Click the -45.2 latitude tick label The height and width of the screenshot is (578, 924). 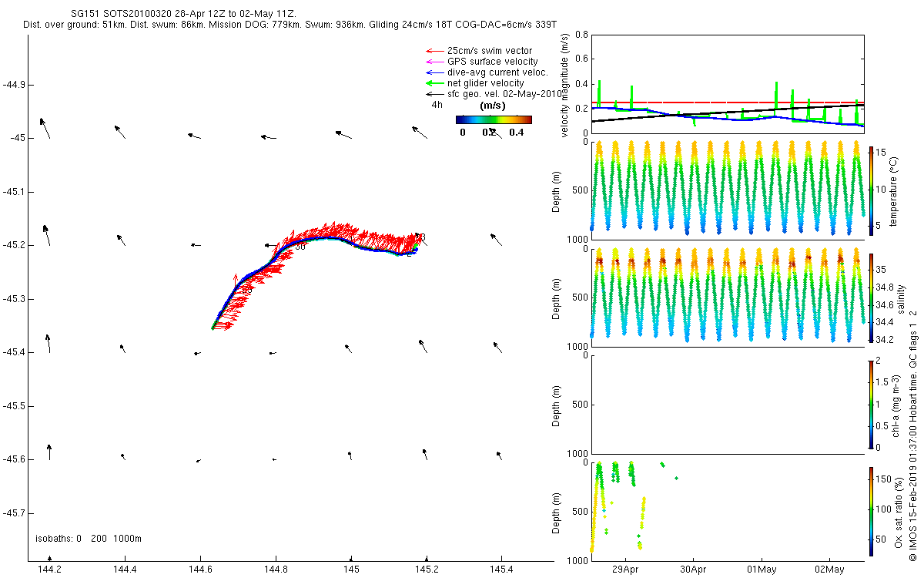(x=14, y=245)
